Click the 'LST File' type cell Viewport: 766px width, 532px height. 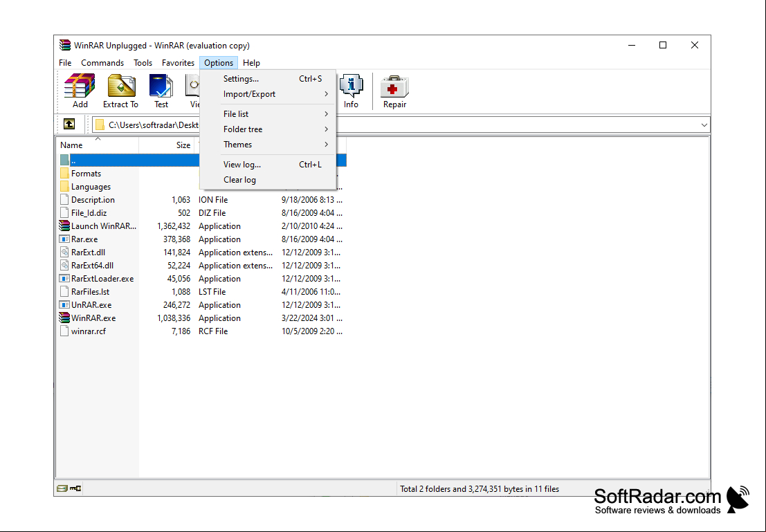(212, 292)
